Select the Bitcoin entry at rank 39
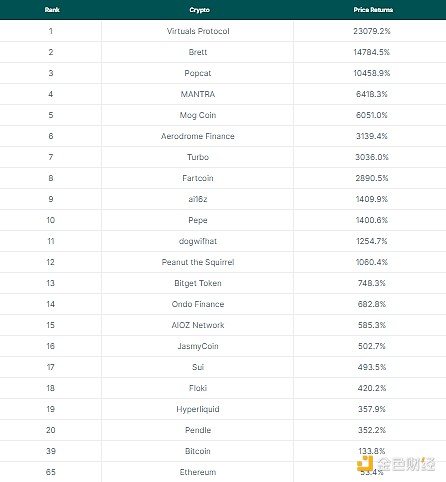Viewport: 446px width, 482px height. [x=198, y=451]
